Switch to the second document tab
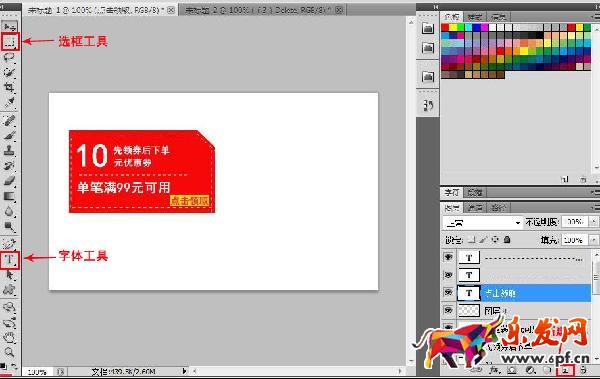 tap(258, 10)
